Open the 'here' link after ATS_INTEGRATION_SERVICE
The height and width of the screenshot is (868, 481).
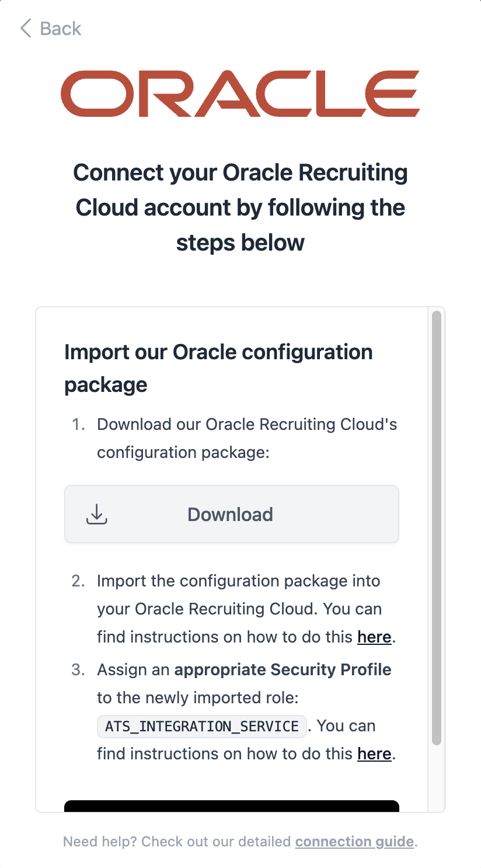tap(374, 754)
